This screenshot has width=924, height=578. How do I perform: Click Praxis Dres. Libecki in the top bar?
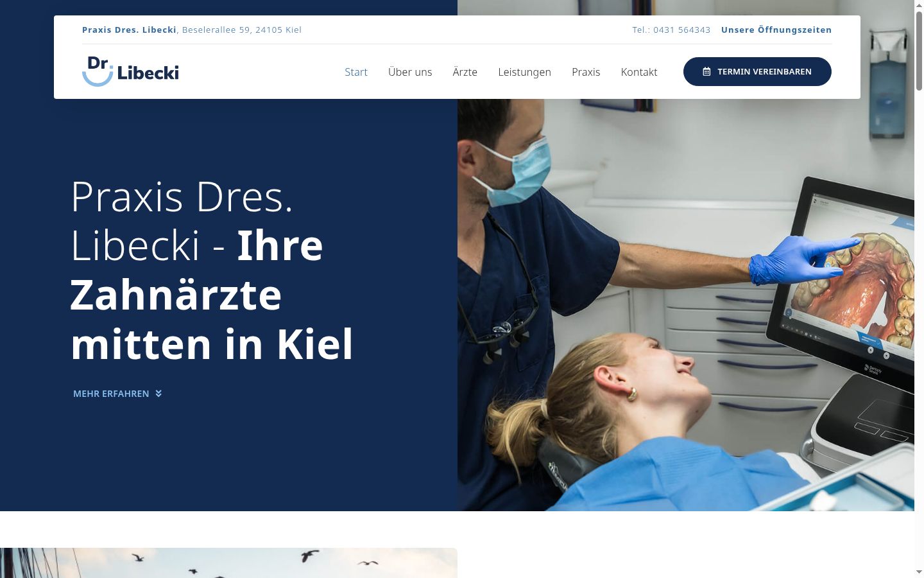point(129,30)
